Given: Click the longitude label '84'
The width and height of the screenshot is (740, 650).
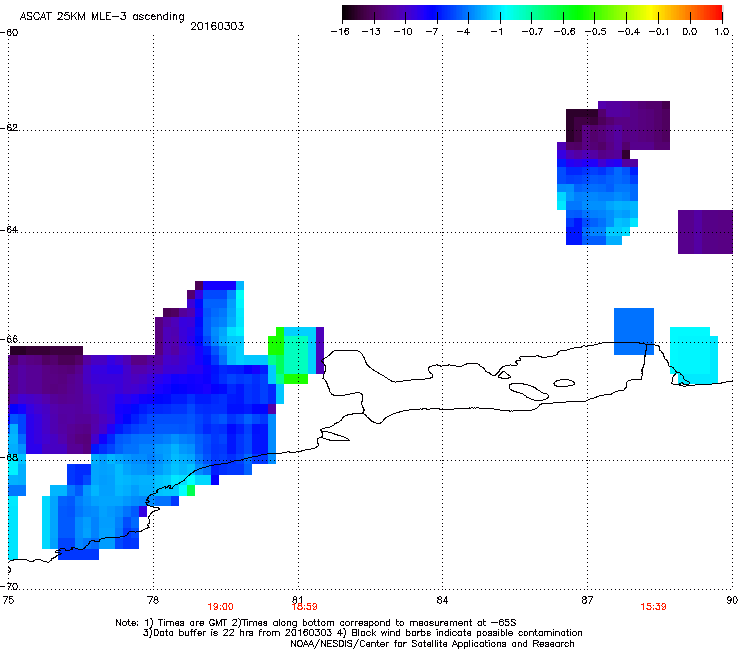Looking at the screenshot, I should (x=442, y=600).
